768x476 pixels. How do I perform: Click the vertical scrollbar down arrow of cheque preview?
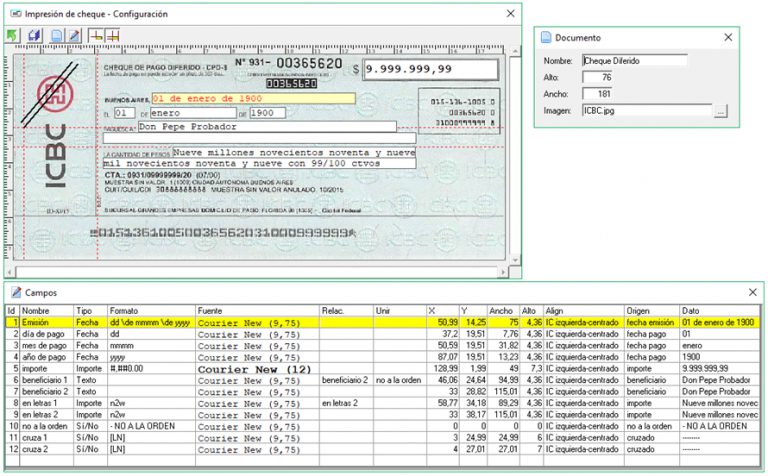(515, 260)
